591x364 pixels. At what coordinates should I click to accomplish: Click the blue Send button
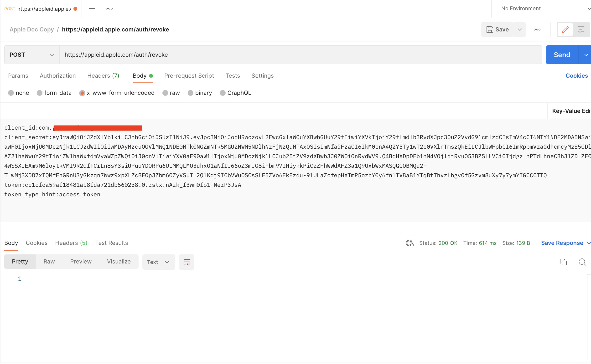[562, 55]
